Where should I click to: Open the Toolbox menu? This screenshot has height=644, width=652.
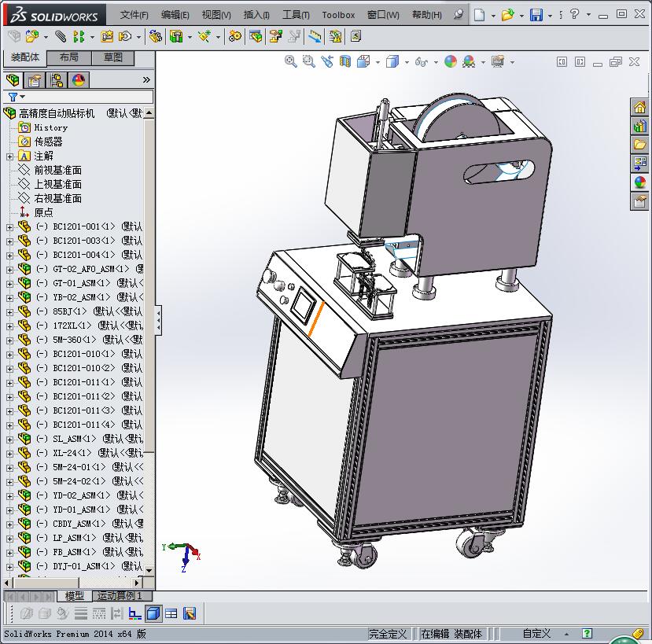click(x=338, y=16)
